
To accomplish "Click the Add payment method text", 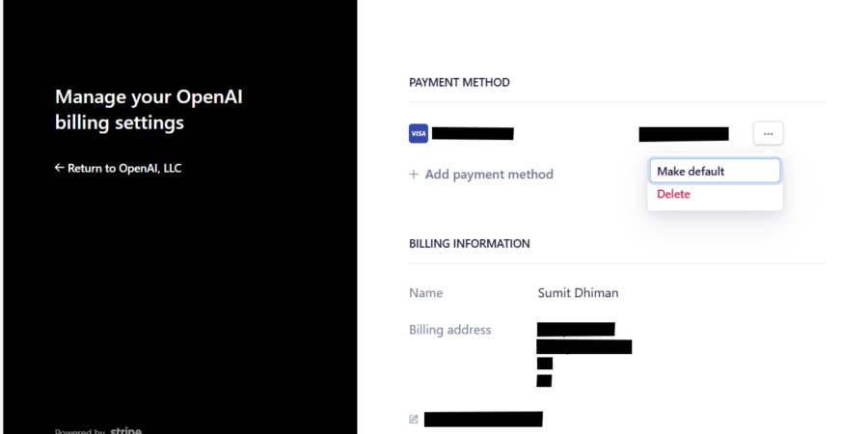I will (489, 175).
